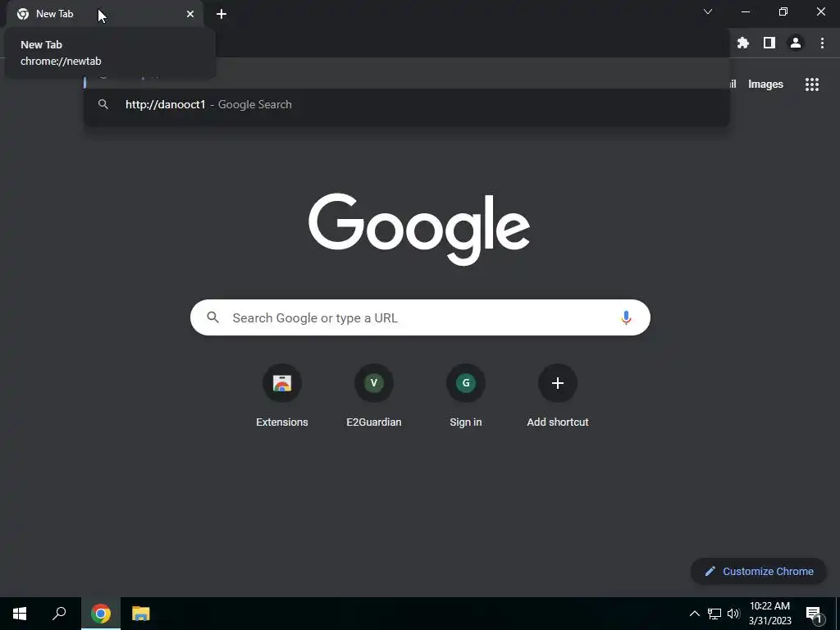This screenshot has width=840, height=630.
Task: Open the E2Guardian shortcut tile
Action: pyautogui.click(x=374, y=396)
